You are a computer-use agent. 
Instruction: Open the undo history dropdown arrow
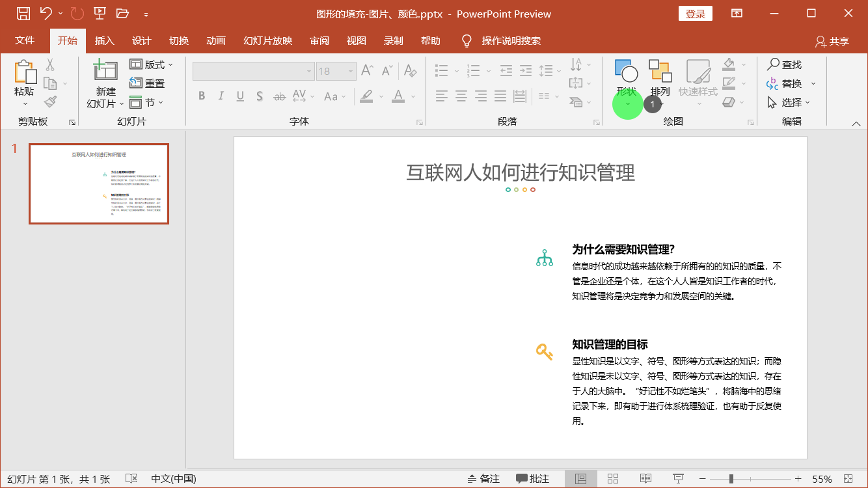(61, 13)
